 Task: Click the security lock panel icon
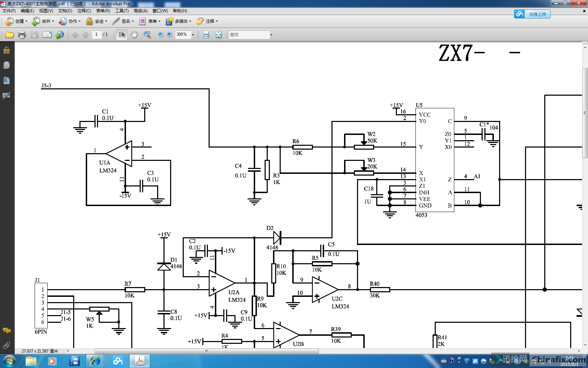pyautogui.click(x=6, y=50)
